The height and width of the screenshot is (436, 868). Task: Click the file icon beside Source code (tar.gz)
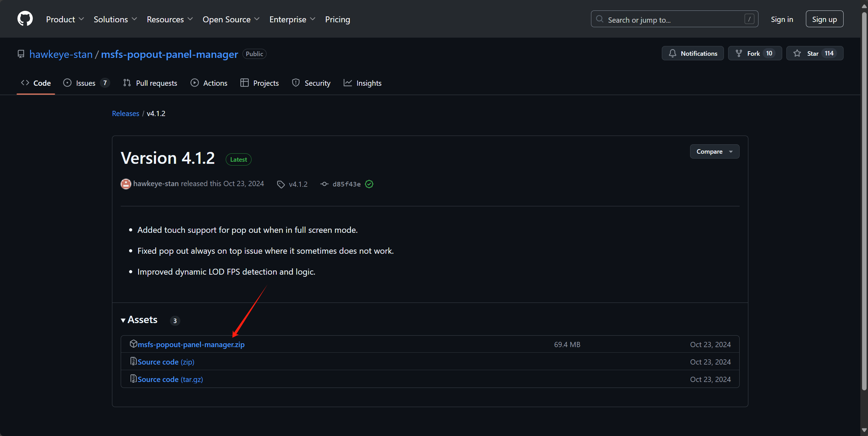coord(133,378)
